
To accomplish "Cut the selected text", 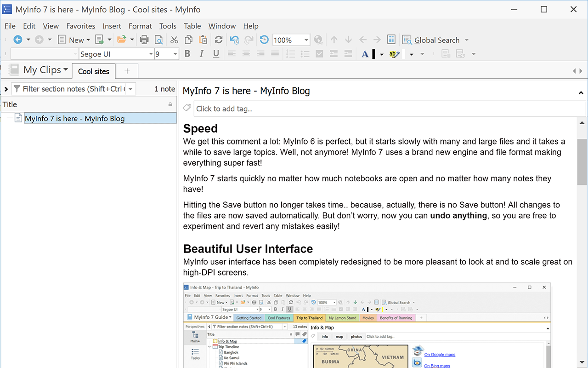I will tap(174, 40).
